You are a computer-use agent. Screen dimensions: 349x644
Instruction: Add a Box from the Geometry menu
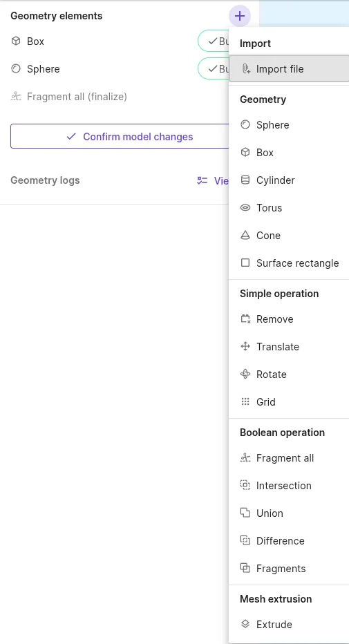[289, 153]
